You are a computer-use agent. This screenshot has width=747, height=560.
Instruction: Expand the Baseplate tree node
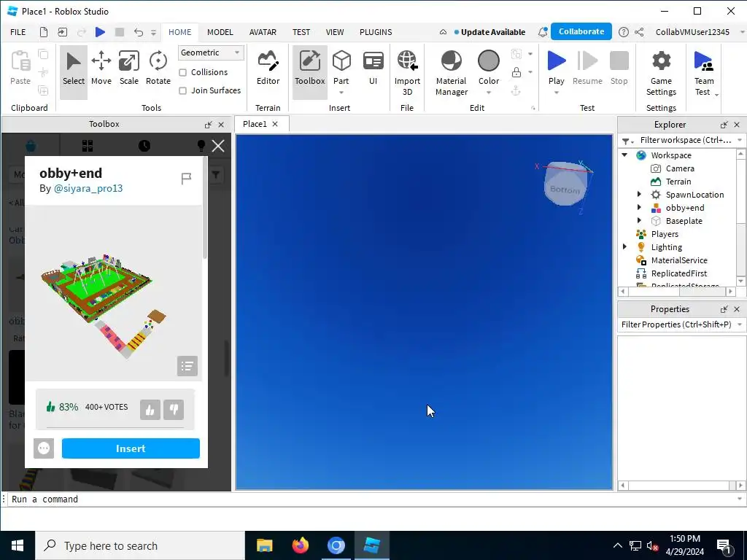639,220
